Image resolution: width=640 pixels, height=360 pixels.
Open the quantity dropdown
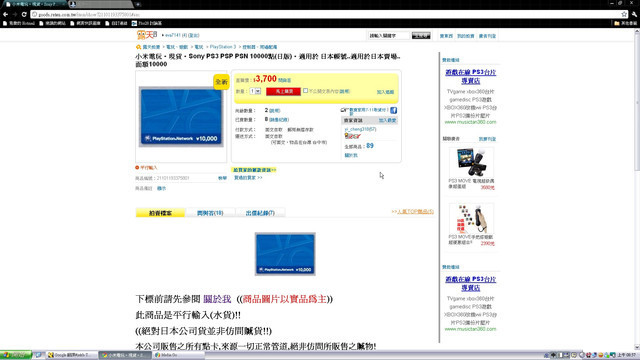tap(256, 91)
